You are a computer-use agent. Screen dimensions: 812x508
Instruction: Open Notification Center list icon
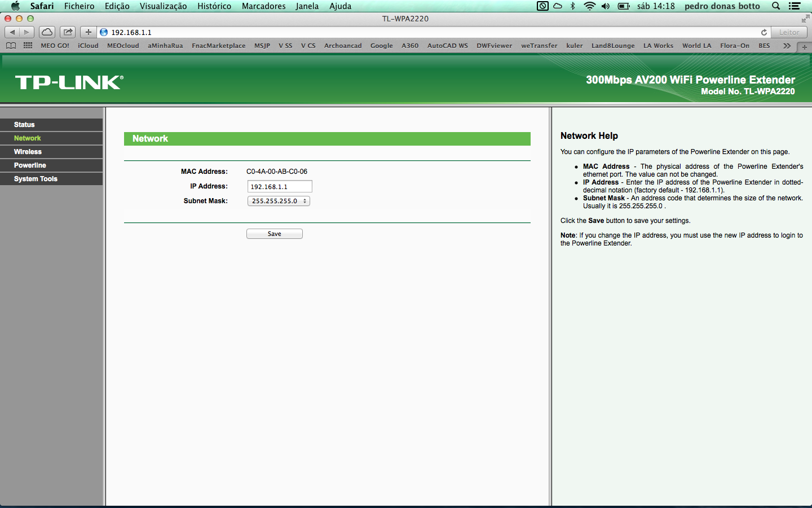click(795, 6)
